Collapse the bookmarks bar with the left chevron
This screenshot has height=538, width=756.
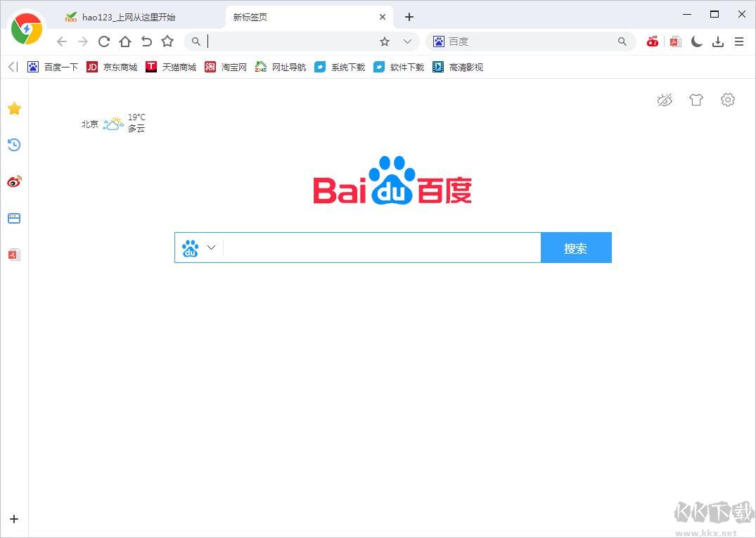[11, 67]
